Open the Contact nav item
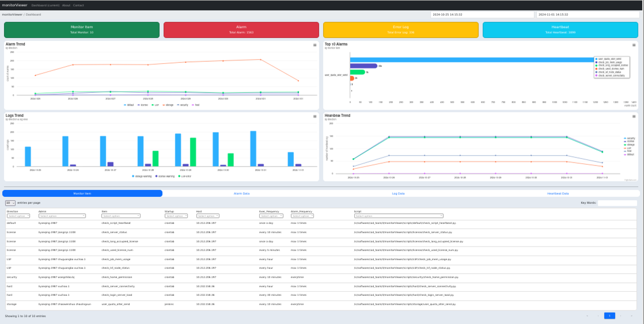Screen dimensions: 644x324 point(78,5)
